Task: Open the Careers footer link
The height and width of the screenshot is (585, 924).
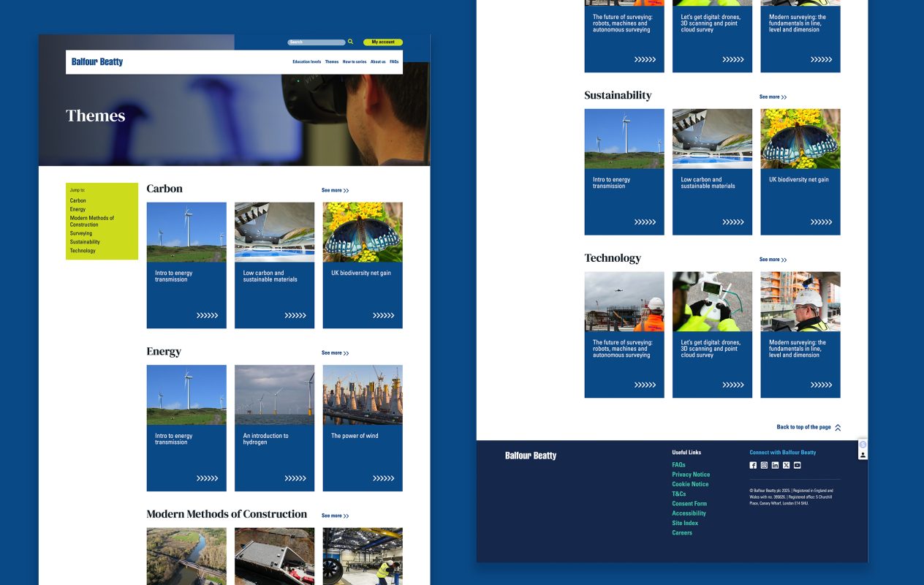Action: point(682,533)
